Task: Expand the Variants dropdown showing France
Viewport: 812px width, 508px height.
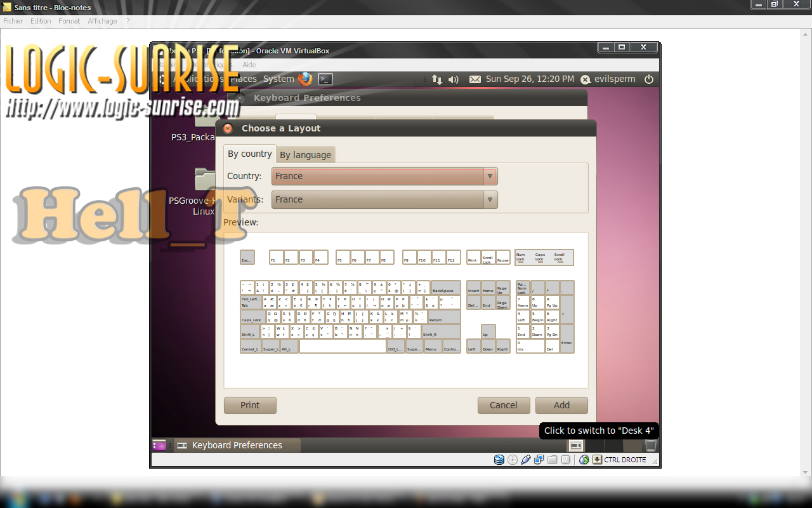Action: coord(384,199)
